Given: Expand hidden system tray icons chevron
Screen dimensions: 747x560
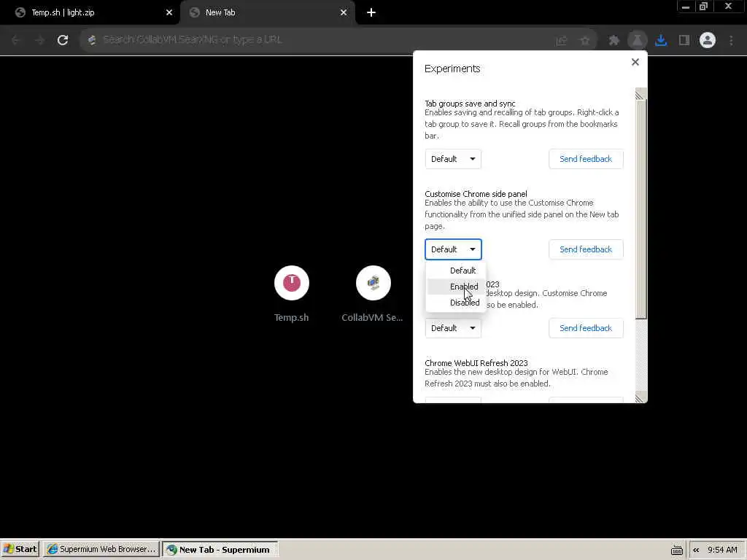Looking at the screenshot, I should [x=696, y=550].
